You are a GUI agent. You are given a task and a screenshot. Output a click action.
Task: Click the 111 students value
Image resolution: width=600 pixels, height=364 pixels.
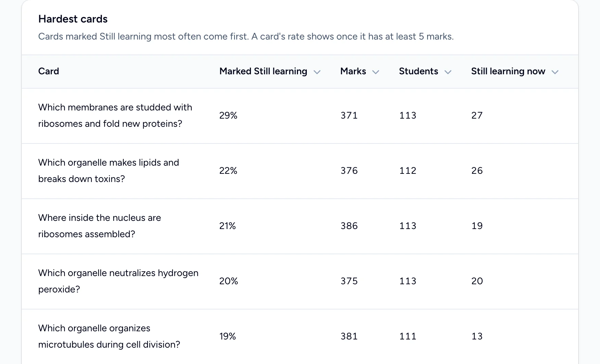click(x=408, y=336)
